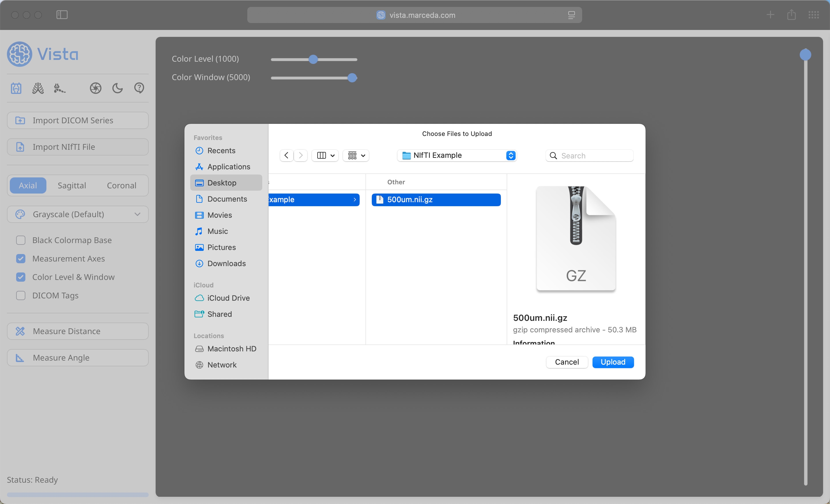Click the ribcage lungs icon

pyautogui.click(x=38, y=88)
